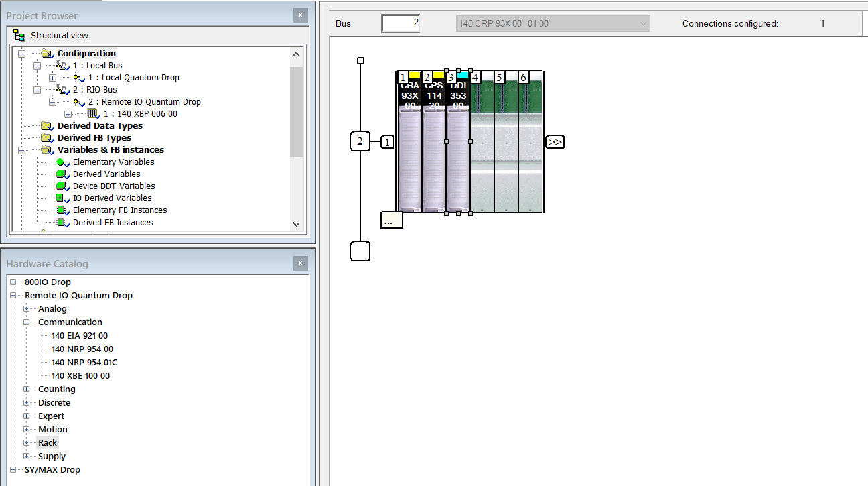Click empty rack slot 6
Viewport: 868px width, 486px height.
pos(530,142)
